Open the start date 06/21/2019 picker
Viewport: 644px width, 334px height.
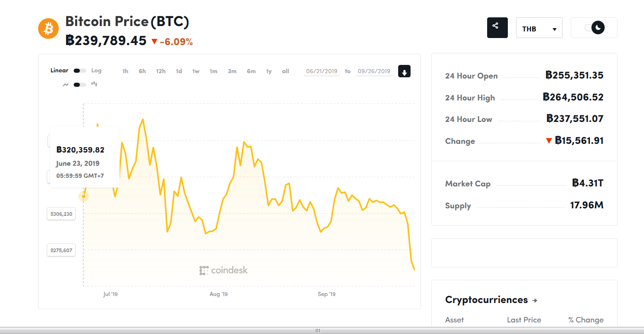[322, 71]
